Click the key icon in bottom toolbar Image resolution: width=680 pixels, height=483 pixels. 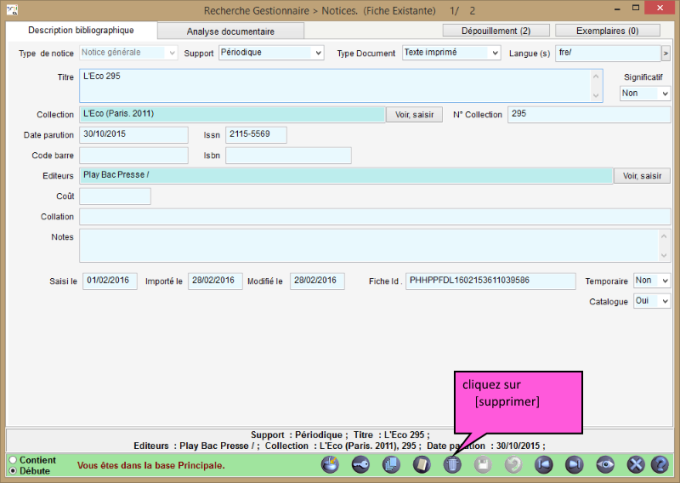point(360,465)
